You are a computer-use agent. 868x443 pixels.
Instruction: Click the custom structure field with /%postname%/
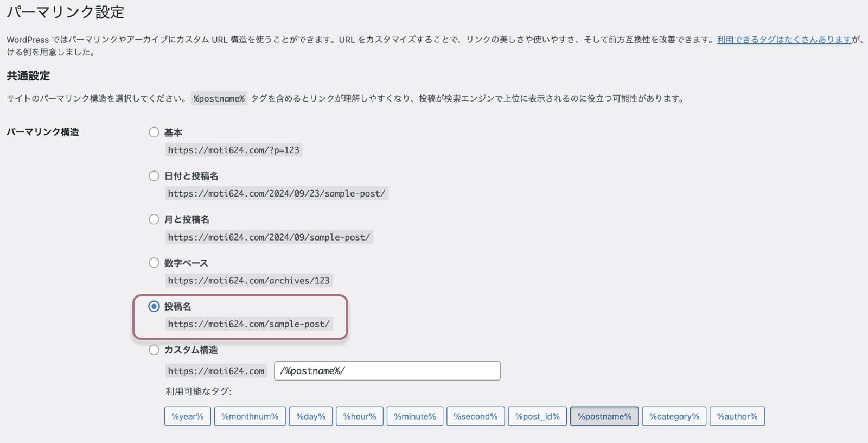coord(387,371)
